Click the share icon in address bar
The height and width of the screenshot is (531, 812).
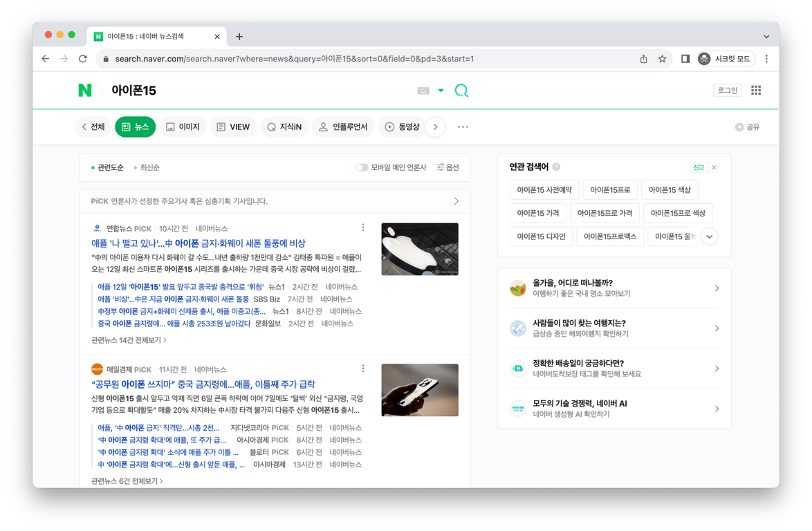pos(643,59)
